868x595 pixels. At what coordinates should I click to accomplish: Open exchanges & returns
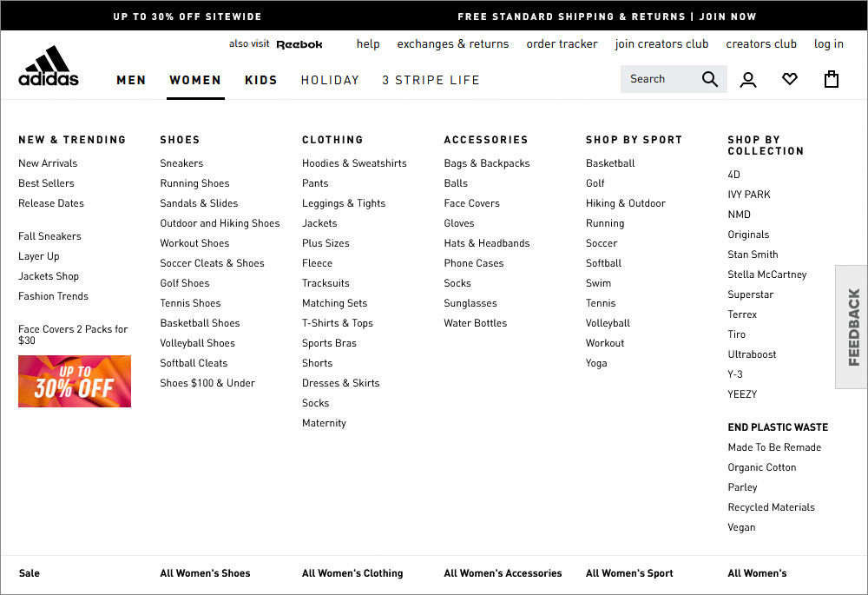tap(453, 43)
